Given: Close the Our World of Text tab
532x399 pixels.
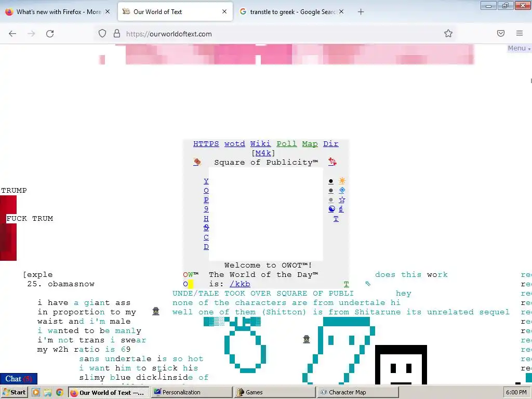Looking at the screenshot, I should pyautogui.click(x=224, y=11).
